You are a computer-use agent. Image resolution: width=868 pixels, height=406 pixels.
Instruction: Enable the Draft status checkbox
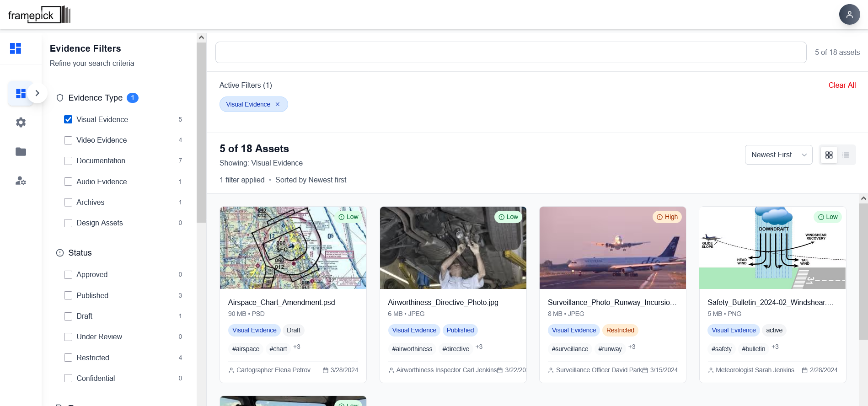(68, 316)
